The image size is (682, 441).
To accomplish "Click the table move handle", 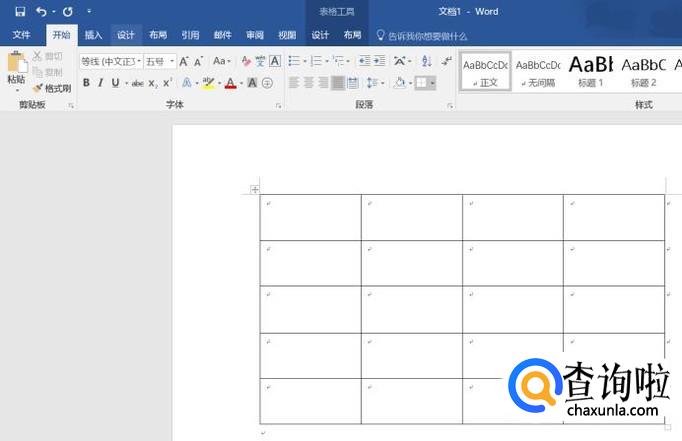I will [255, 189].
